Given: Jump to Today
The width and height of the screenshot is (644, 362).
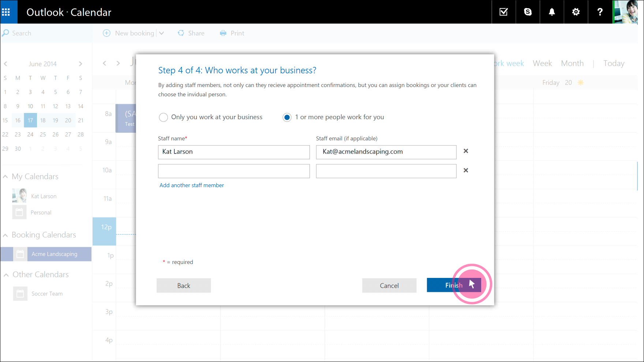Looking at the screenshot, I should coord(614,63).
